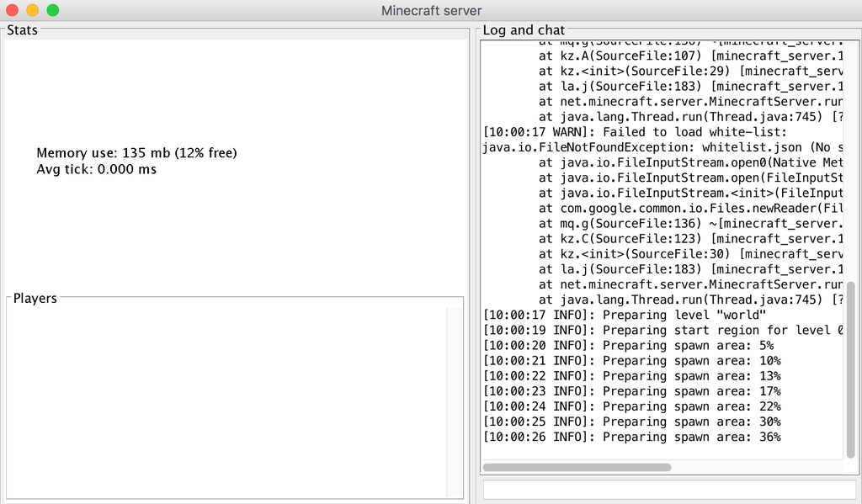Click the 'kz.A(SourceFile:107)' stack trace line
This screenshot has height=504, width=862.
coord(690,56)
